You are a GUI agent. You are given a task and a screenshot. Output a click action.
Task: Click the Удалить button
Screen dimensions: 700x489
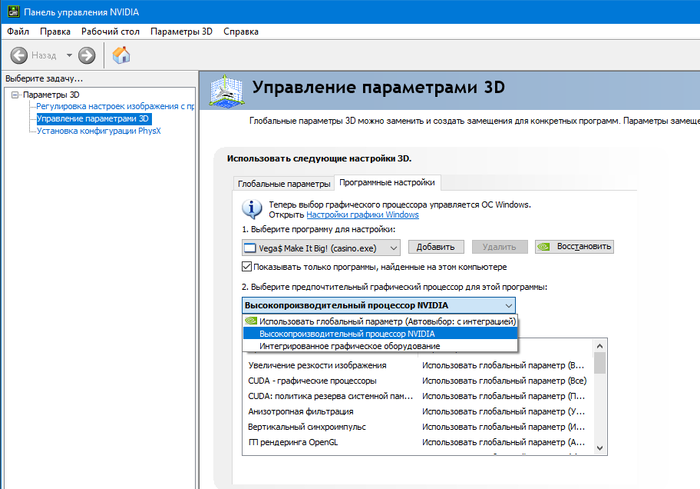[x=500, y=247]
